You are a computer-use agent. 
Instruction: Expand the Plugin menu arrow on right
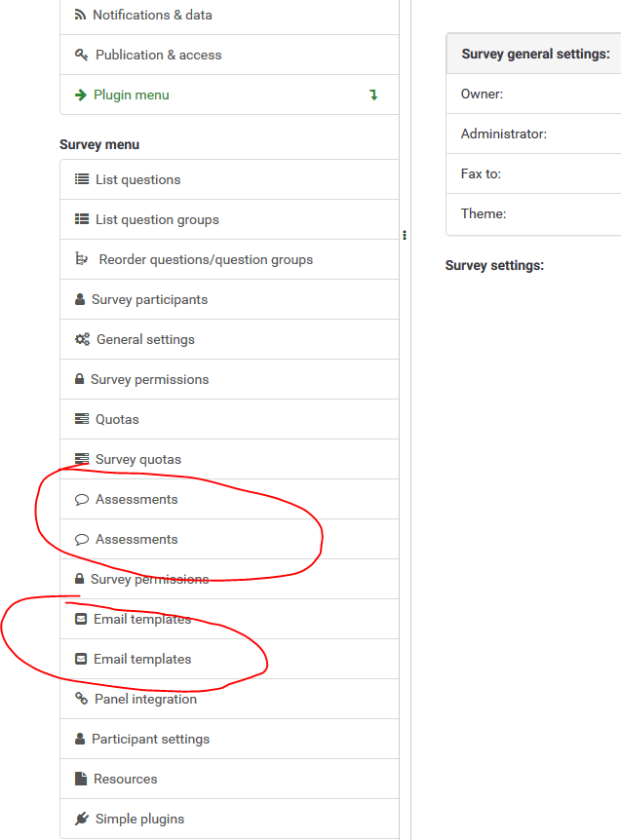tap(373, 95)
